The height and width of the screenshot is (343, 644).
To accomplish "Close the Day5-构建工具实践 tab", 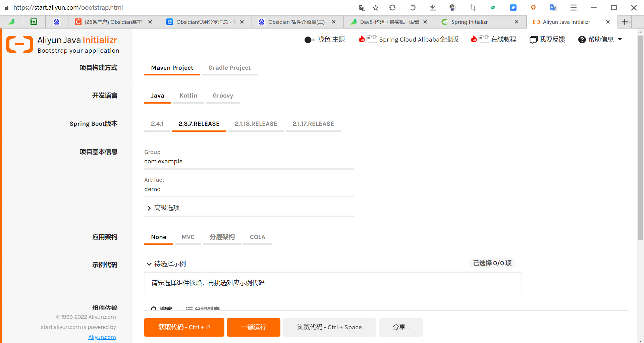I will (425, 22).
